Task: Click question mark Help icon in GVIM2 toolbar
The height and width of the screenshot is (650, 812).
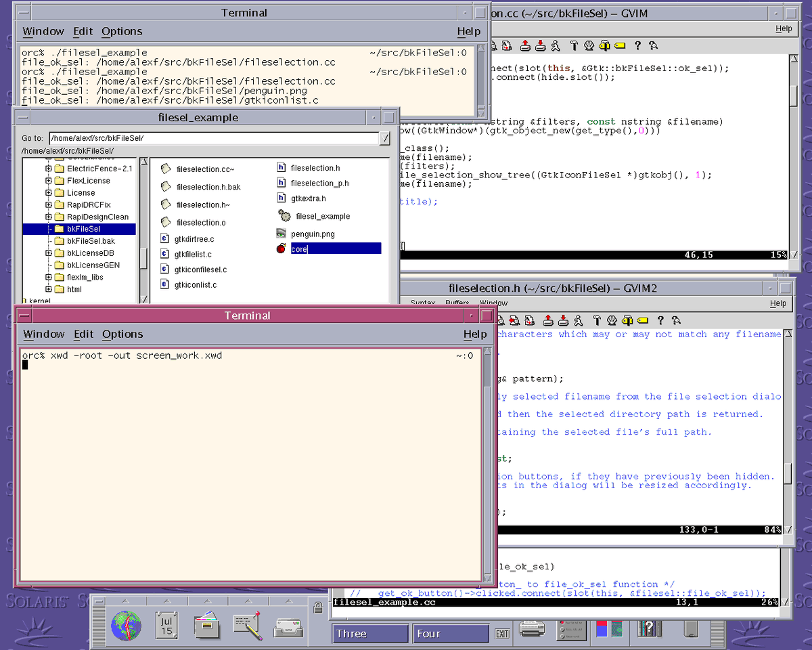Action: pos(660,320)
